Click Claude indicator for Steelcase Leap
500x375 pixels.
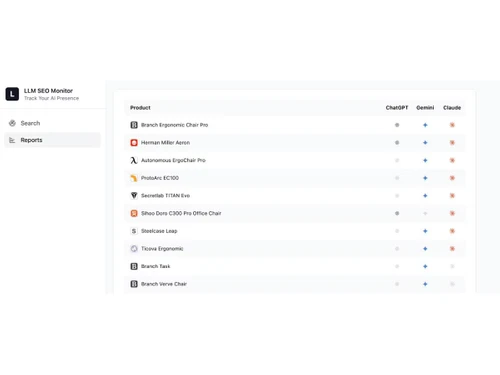452,231
